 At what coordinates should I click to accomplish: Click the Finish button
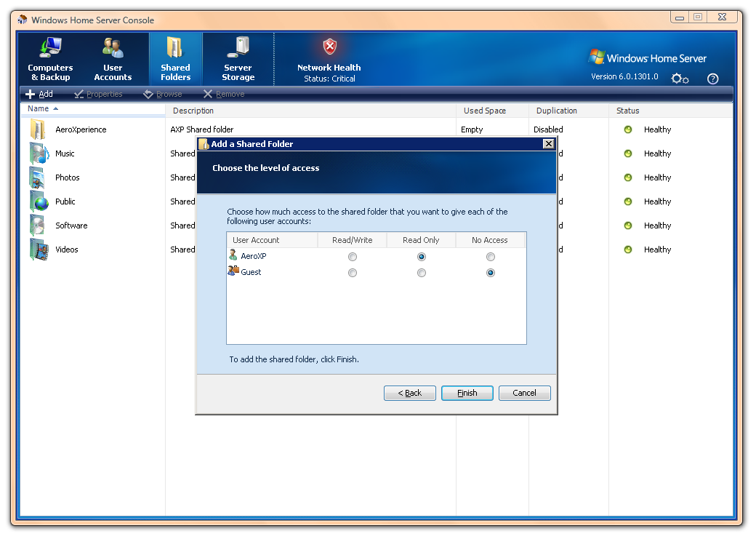pos(467,393)
